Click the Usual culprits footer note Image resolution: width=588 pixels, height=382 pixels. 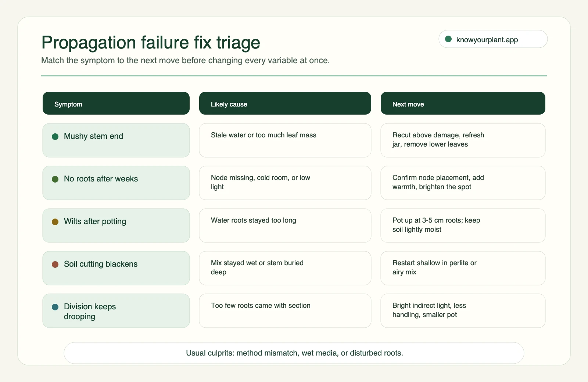tap(294, 353)
